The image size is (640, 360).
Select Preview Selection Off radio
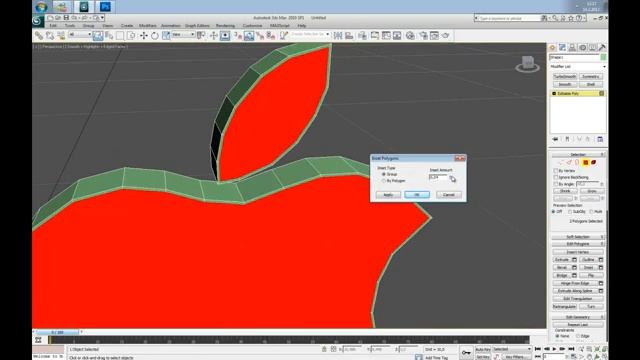554,212
